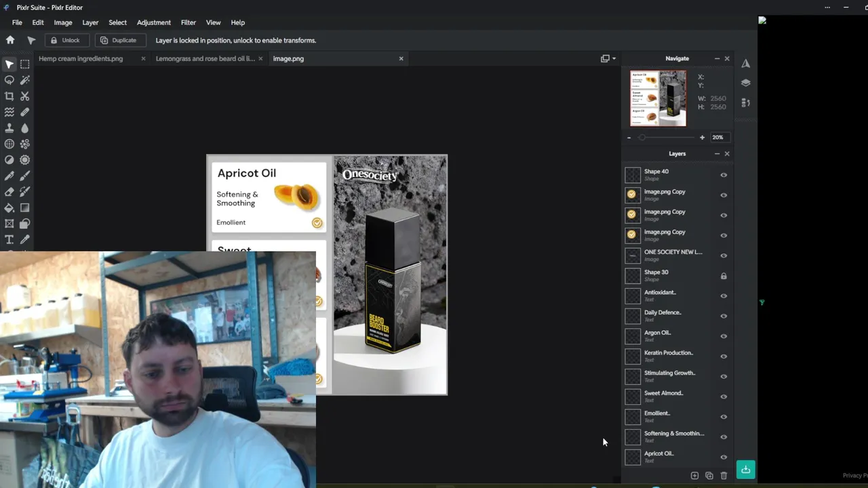Hide the Antioxidant.. text layer

(x=724, y=296)
